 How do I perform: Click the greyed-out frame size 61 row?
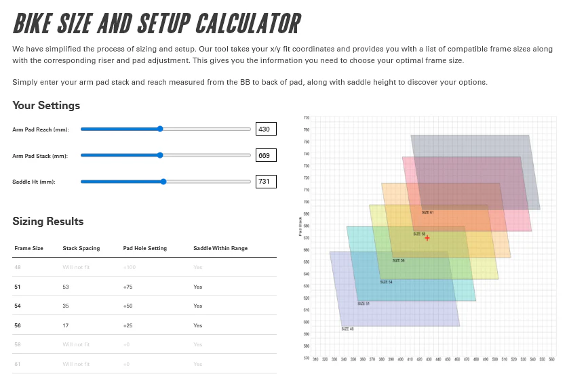[x=144, y=364]
